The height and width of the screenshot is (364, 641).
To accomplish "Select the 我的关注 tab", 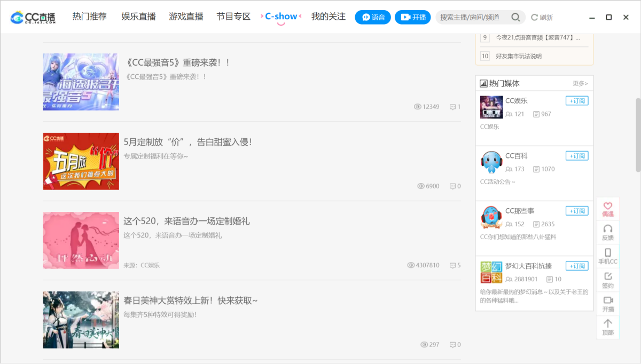I will coord(328,17).
